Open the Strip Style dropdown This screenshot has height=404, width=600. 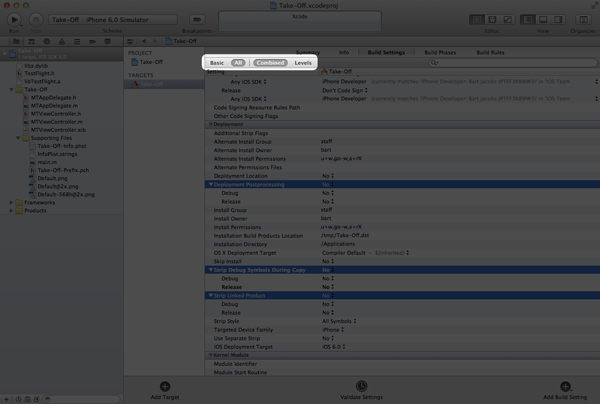coord(339,321)
